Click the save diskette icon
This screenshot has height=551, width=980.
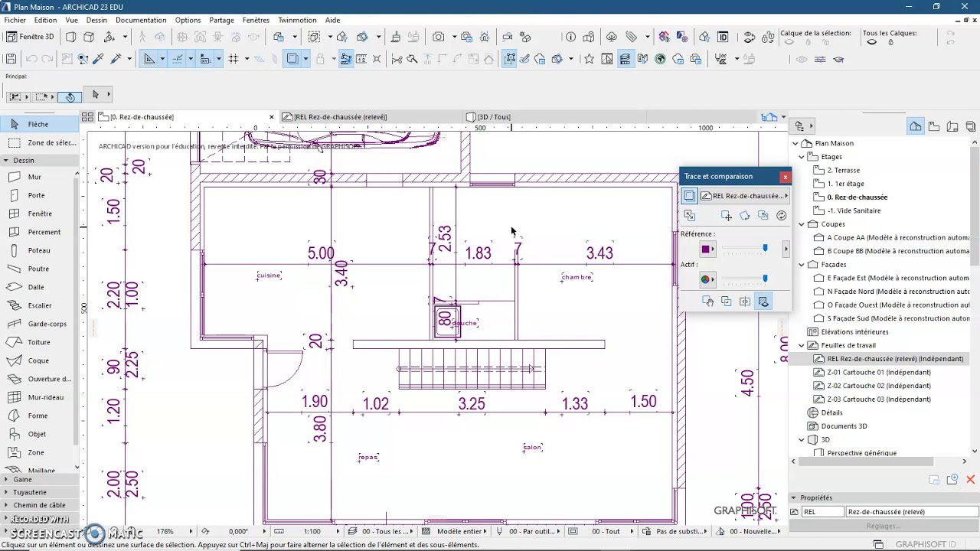click(x=11, y=59)
